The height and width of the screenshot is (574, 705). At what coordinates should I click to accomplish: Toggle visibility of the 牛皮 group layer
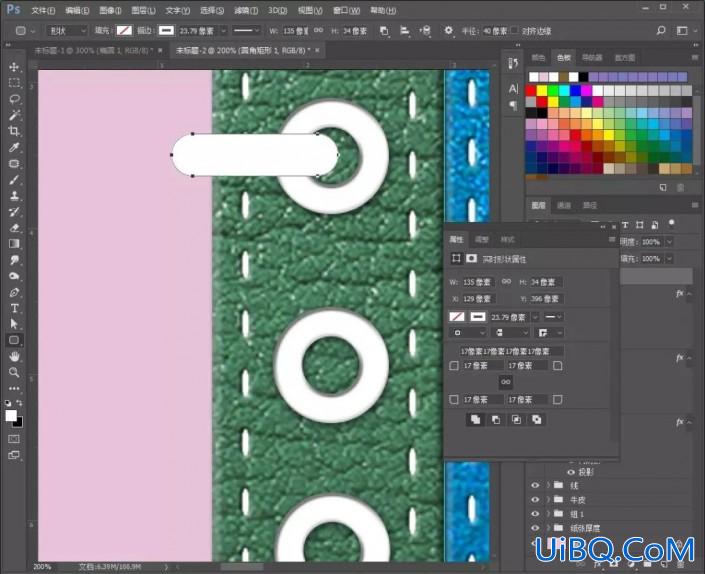tap(535, 499)
